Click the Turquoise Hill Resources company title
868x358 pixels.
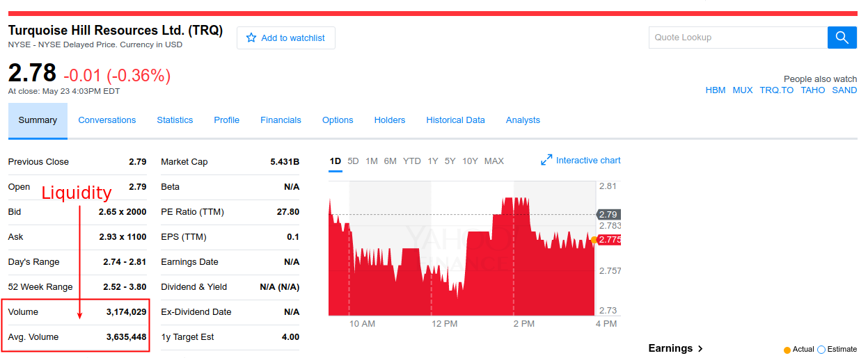[116, 31]
